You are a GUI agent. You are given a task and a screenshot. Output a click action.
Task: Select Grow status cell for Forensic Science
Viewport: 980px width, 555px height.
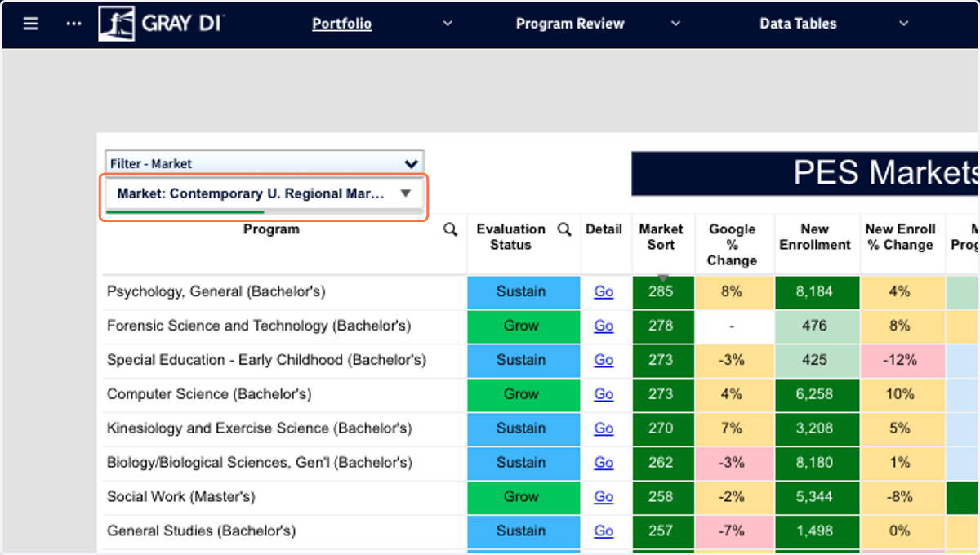[521, 326]
